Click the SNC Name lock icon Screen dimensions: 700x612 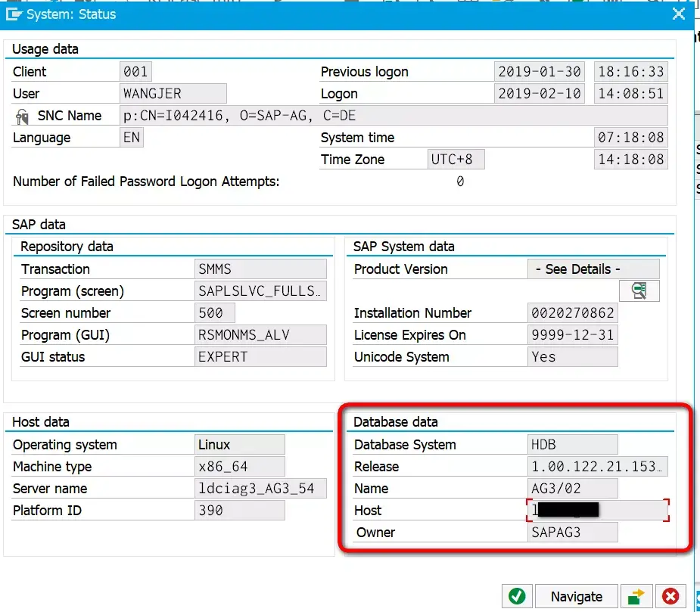click(22, 116)
